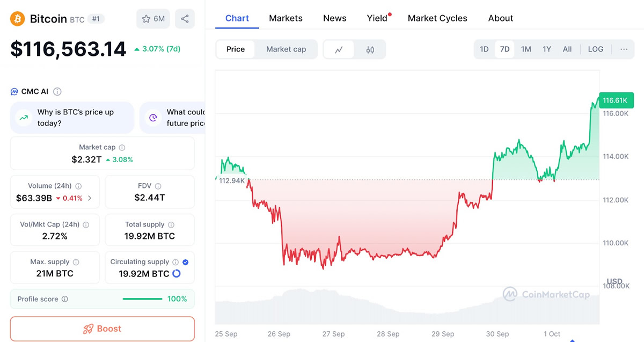Click the Bitcoin coin logo
This screenshot has width=644, height=342.
17,18
